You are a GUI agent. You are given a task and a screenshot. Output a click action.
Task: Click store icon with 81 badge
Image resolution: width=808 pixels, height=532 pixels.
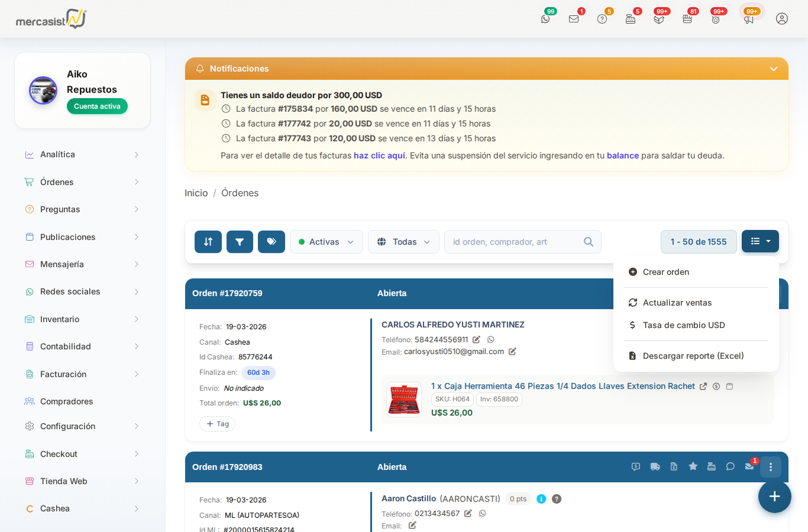tap(687, 19)
